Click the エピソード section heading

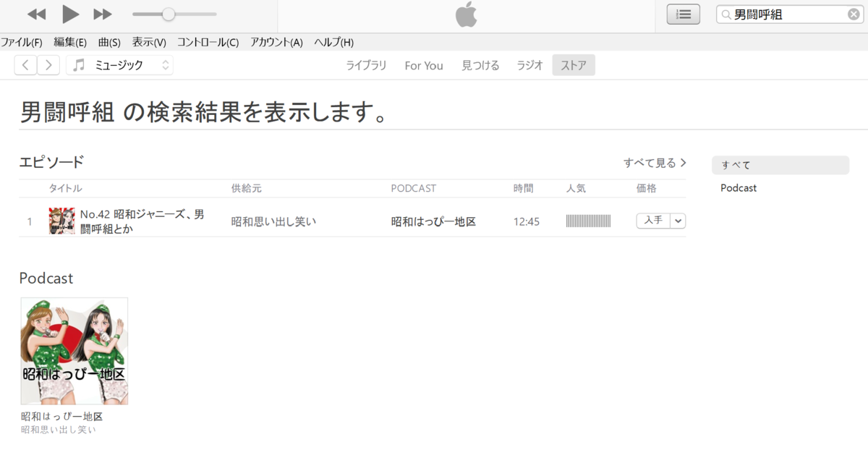(51, 162)
